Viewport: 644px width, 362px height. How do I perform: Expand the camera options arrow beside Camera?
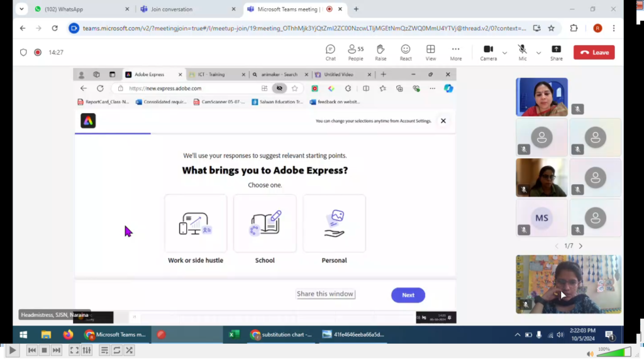[x=505, y=53]
